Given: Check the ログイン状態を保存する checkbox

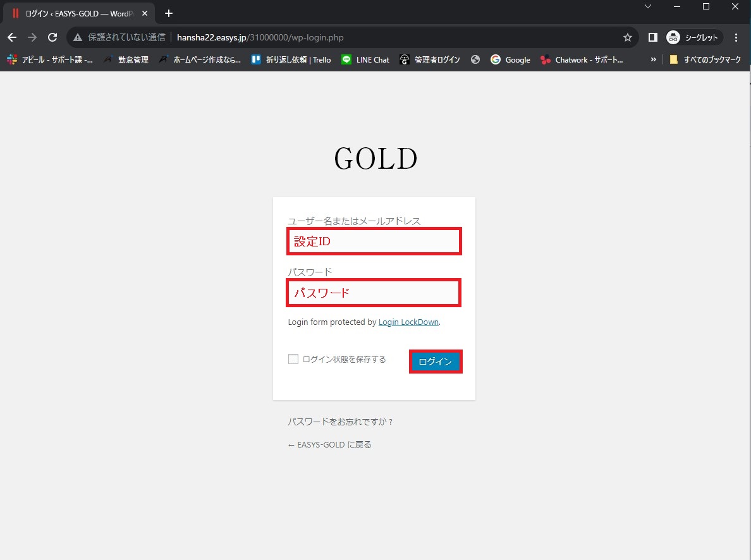Looking at the screenshot, I should pyautogui.click(x=293, y=359).
